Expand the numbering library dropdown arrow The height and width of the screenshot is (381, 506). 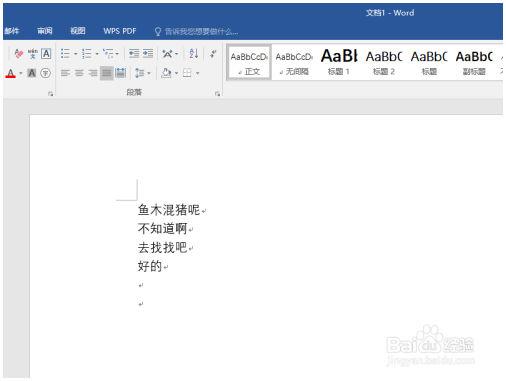tap(97, 53)
